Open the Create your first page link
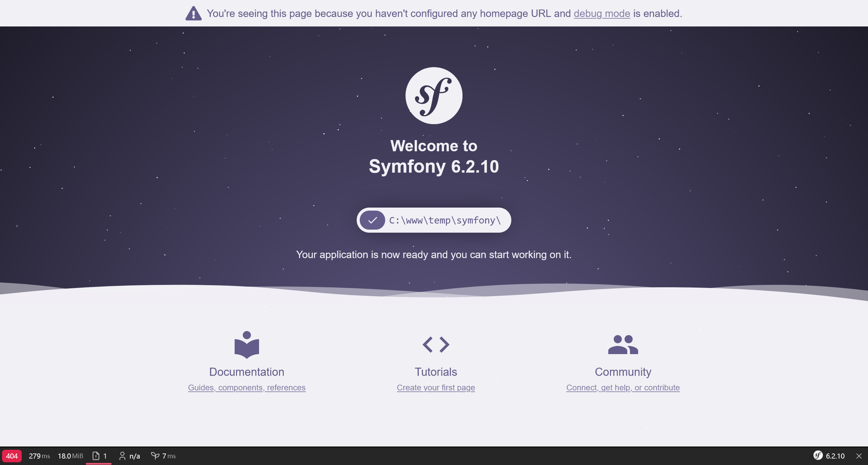This screenshot has width=868, height=465. [x=436, y=388]
